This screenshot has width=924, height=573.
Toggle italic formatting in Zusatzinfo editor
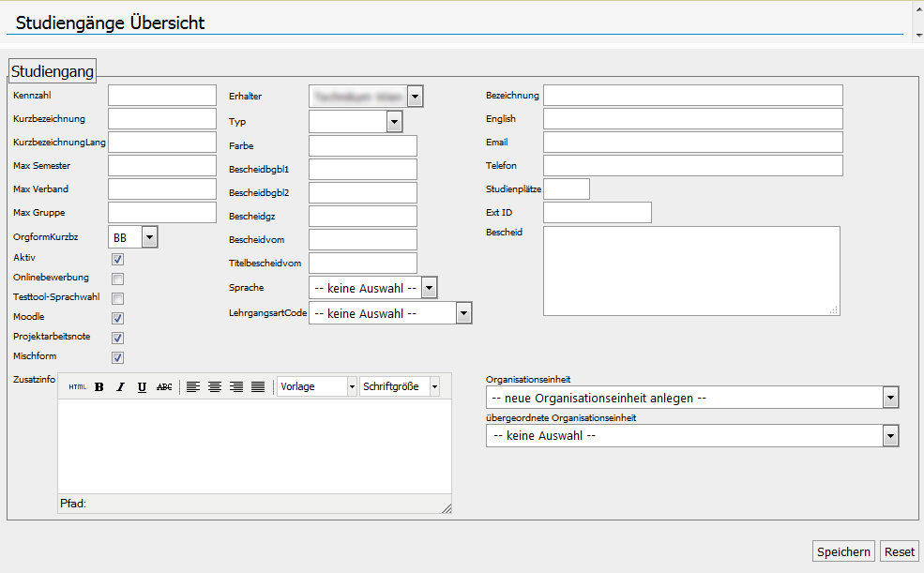coord(120,386)
